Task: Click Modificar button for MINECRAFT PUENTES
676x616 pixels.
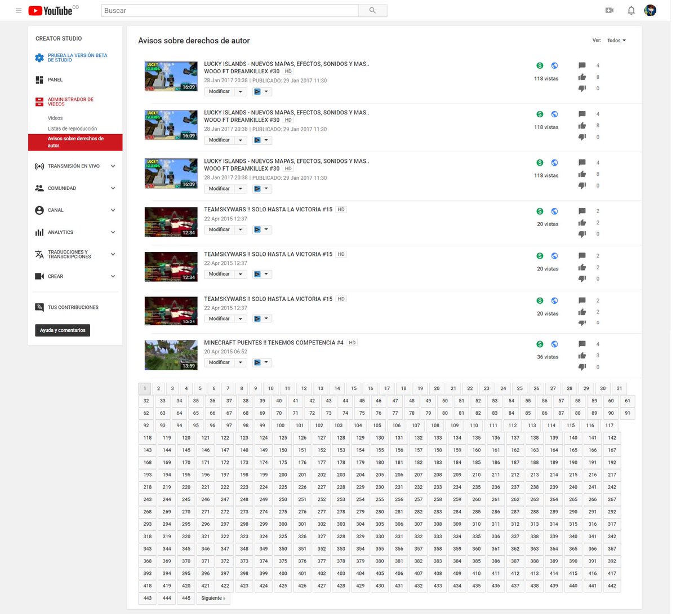Action: pyautogui.click(x=219, y=362)
